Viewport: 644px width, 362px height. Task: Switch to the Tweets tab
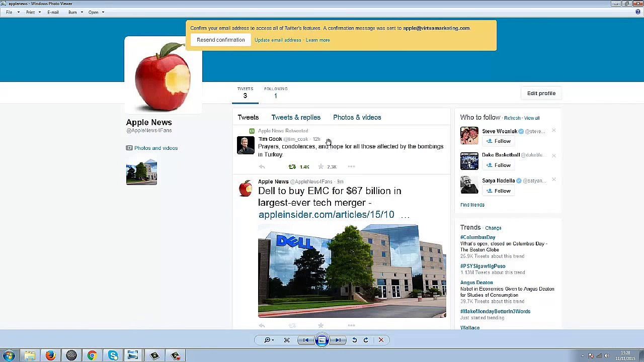(x=248, y=117)
